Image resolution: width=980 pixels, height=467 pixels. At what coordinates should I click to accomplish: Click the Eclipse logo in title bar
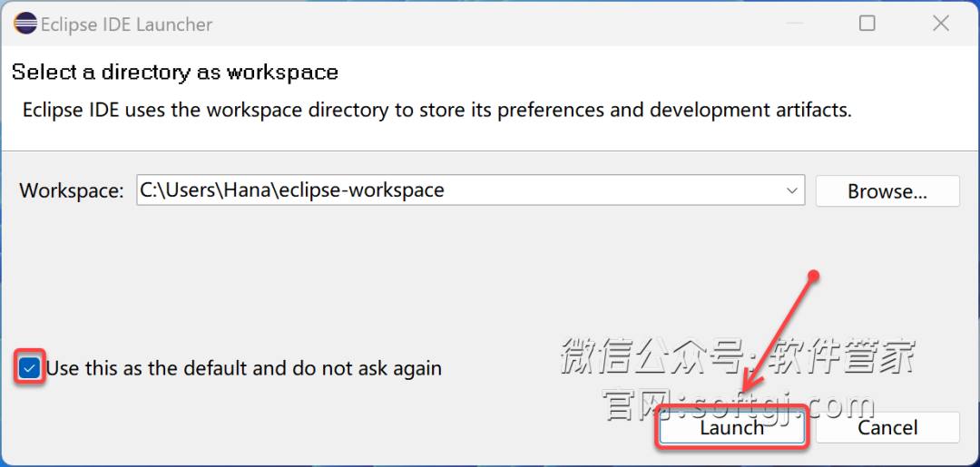coord(25,24)
